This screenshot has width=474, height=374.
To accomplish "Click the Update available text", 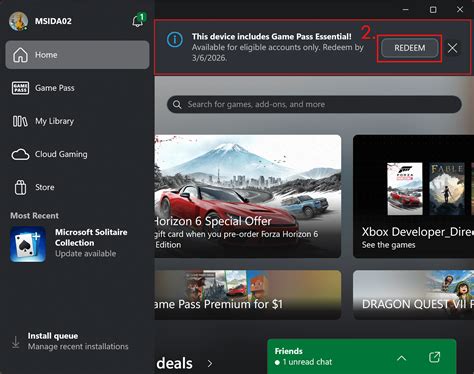I will (x=86, y=254).
